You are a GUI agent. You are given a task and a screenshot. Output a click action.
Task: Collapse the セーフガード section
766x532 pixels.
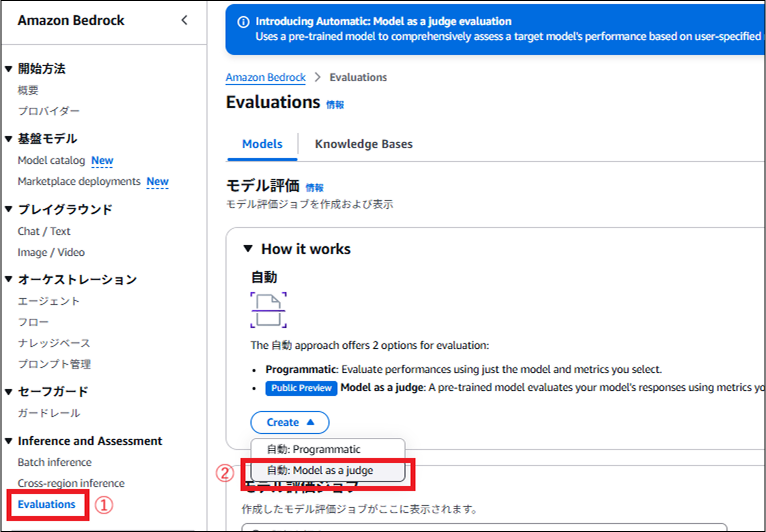point(8,391)
